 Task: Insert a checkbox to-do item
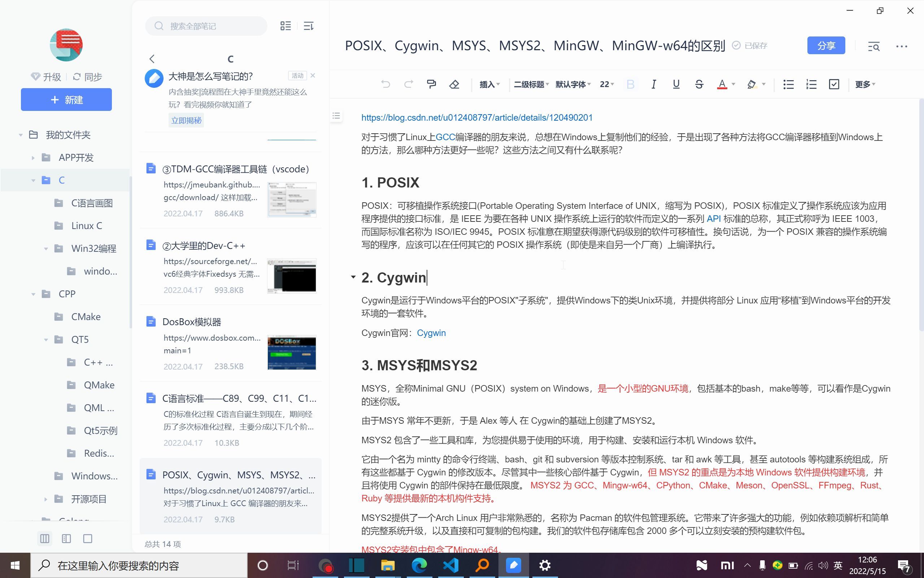pyautogui.click(x=834, y=84)
